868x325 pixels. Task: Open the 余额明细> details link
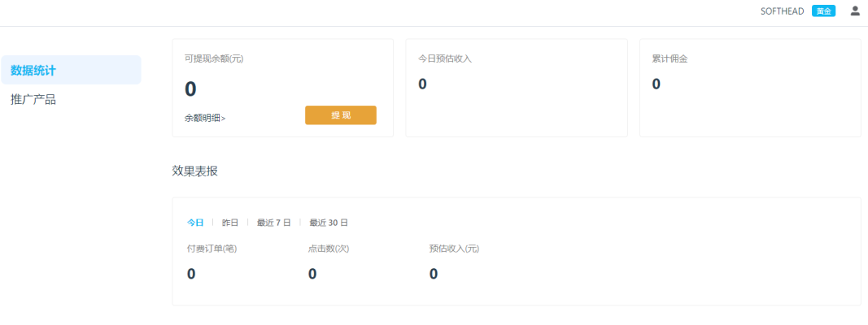tap(205, 118)
